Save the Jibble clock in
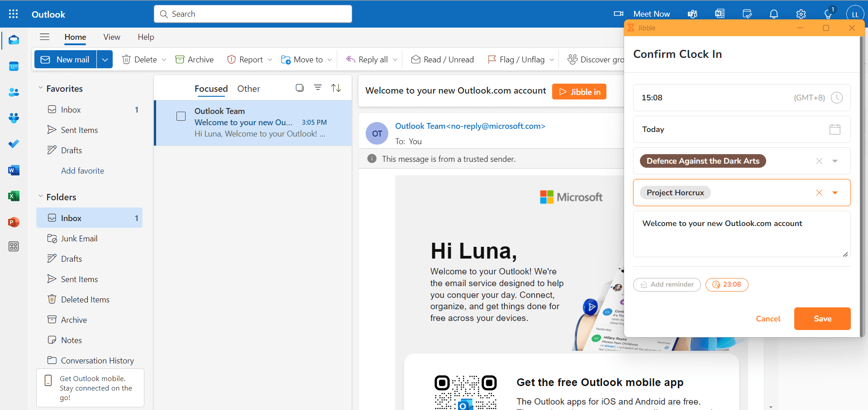868x410 pixels. [822, 319]
